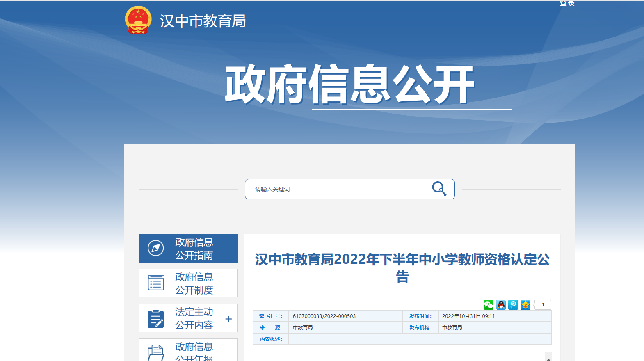Share to Tencent Weibo icon

[x=513, y=305]
